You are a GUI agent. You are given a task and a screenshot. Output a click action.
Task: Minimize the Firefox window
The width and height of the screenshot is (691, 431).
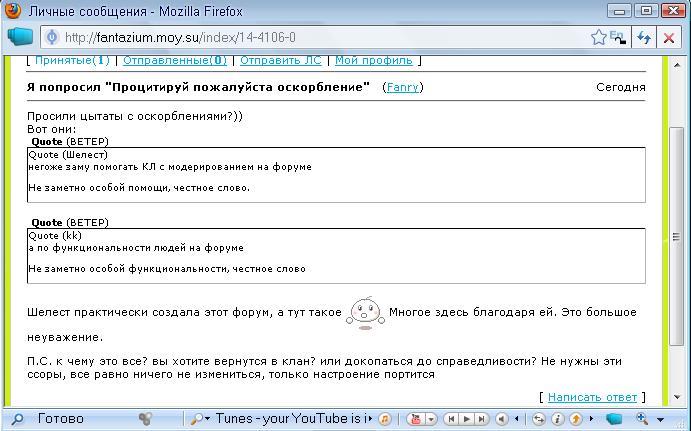tap(619, 10)
